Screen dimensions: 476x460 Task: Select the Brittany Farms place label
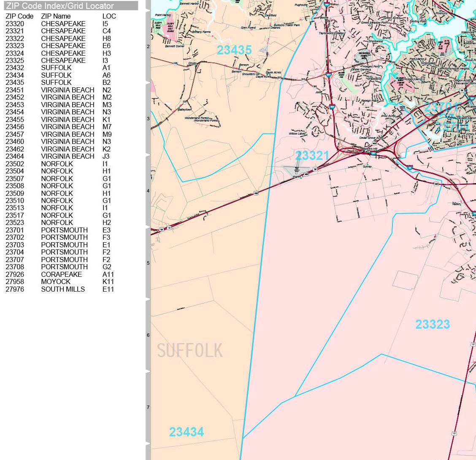201,32
